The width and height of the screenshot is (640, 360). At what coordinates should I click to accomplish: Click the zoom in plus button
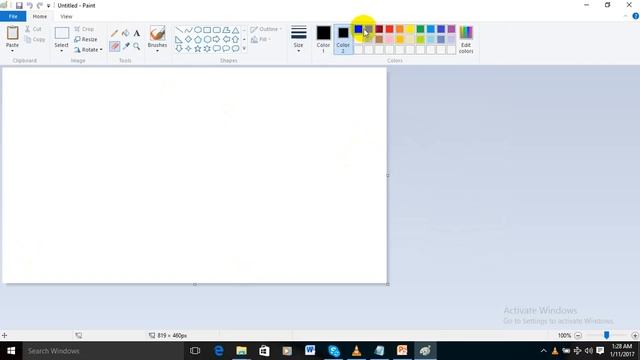tap(635, 336)
